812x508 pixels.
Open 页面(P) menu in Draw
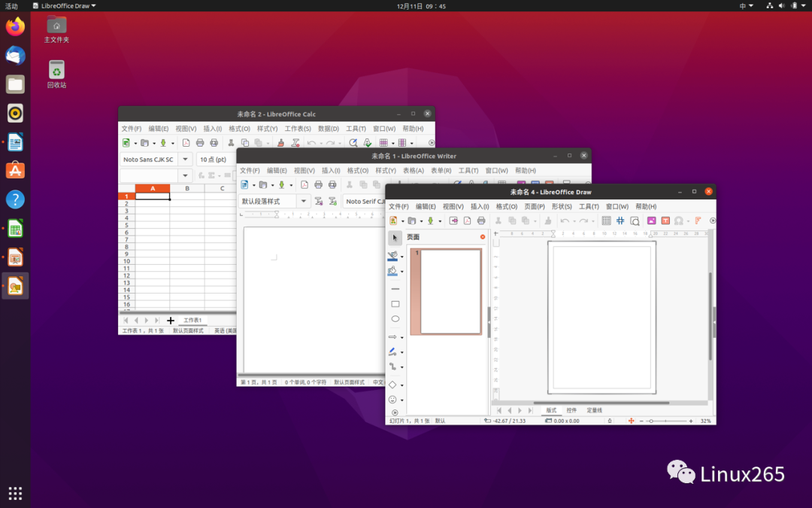click(x=535, y=206)
